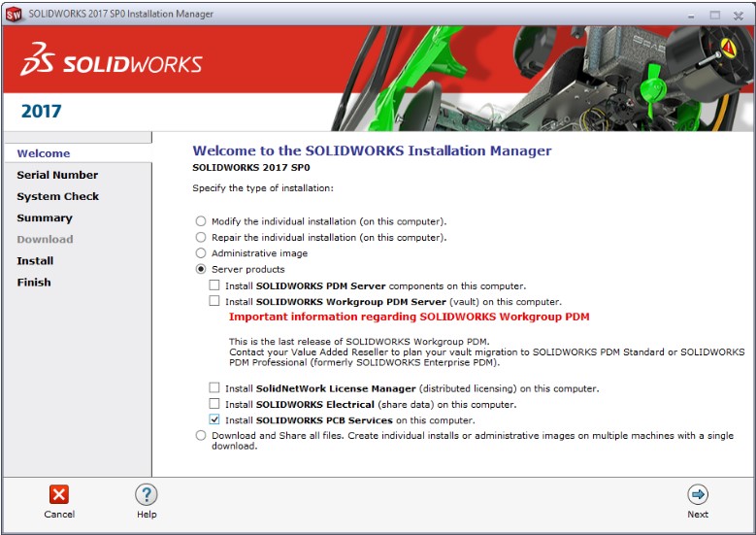Click the Help label at bottom
756x535 pixels.
coord(147,515)
